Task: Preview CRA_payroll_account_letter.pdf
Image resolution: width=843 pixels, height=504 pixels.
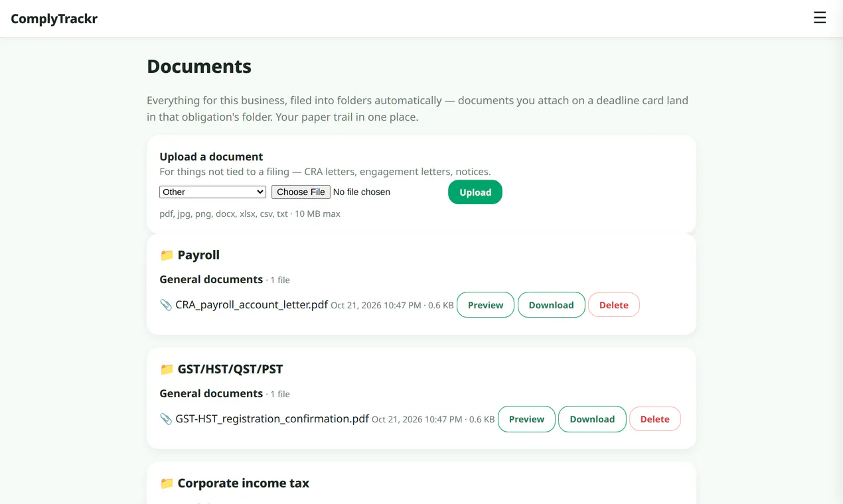Action: pyautogui.click(x=485, y=305)
